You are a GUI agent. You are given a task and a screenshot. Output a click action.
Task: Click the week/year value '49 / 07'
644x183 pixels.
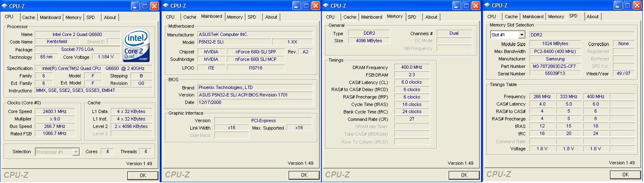[x=623, y=74]
